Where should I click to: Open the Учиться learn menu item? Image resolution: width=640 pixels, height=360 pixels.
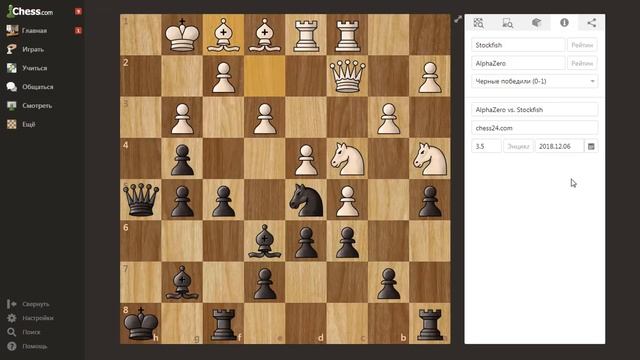point(35,68)
